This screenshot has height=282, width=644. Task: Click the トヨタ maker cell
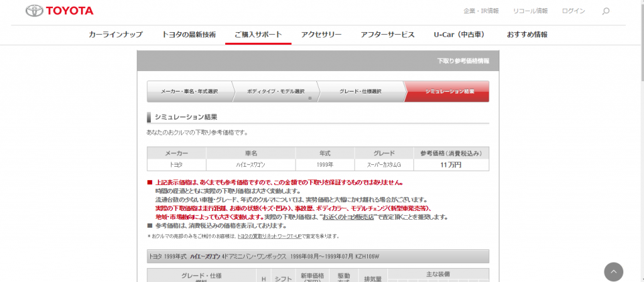177,165
